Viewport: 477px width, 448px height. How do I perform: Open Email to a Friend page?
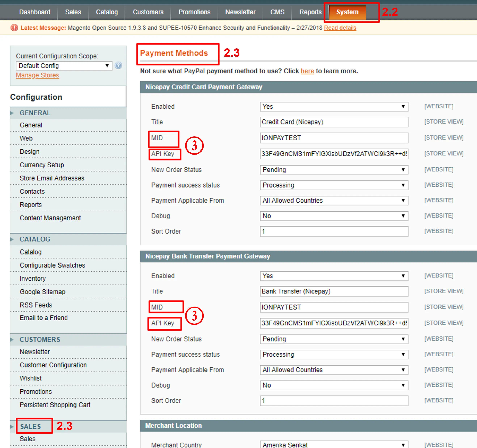pos(68,318)
